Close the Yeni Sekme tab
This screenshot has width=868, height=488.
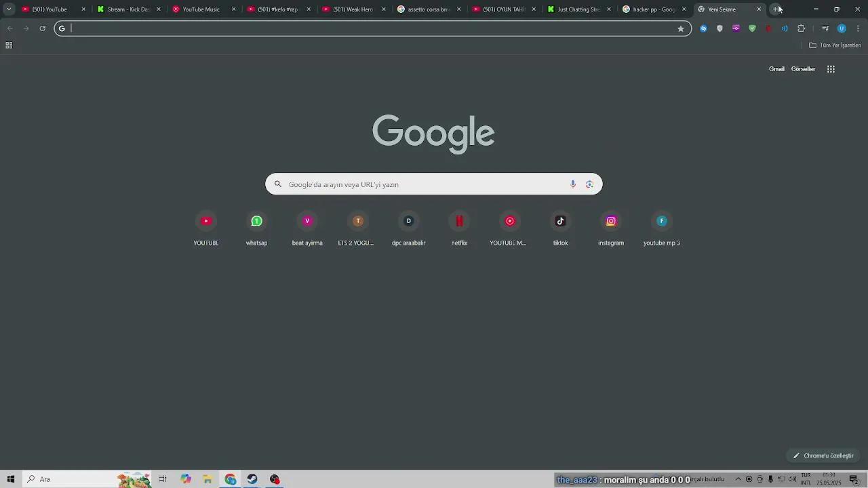pos(759,9)
